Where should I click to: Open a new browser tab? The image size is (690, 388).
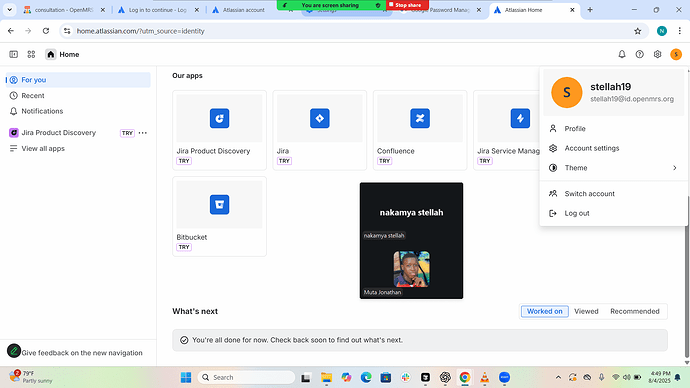(x=590, y=10)
